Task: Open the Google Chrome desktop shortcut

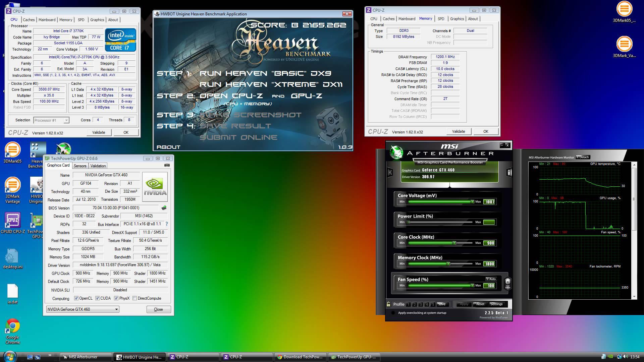Action: click(12, 331)
